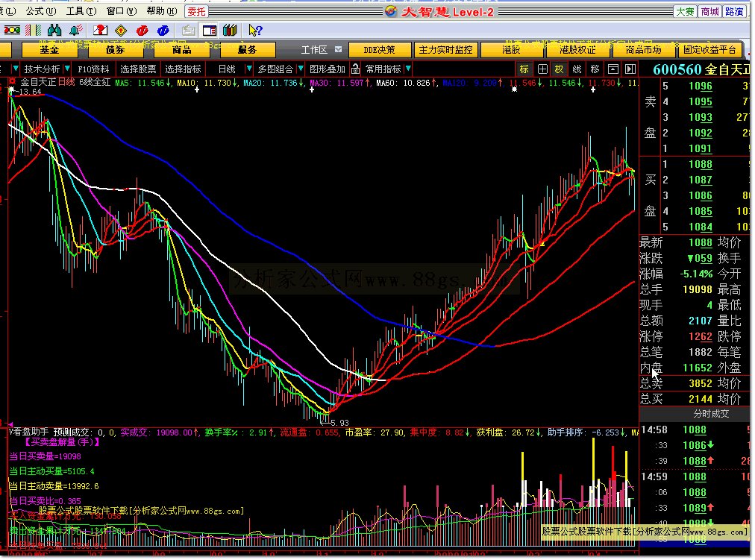Expand the 多图组合 dropdown arrow
Viewport: 755px width, 560px height.
pyautogui.click(x=301, y=69)
